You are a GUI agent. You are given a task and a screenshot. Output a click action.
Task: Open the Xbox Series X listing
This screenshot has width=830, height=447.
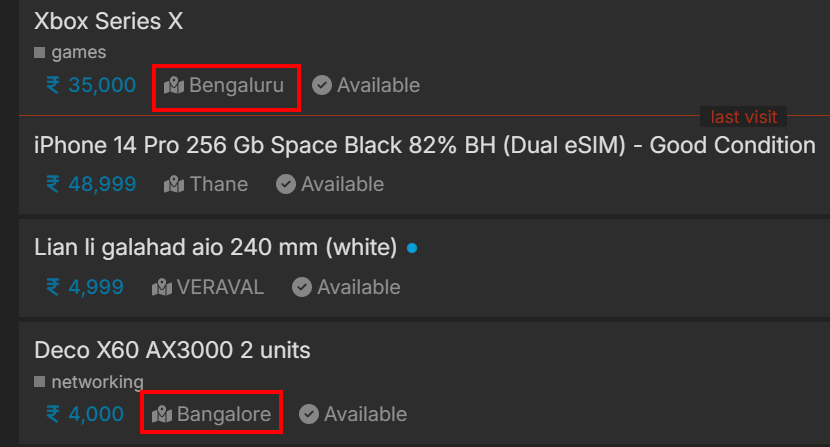point(109,22)
